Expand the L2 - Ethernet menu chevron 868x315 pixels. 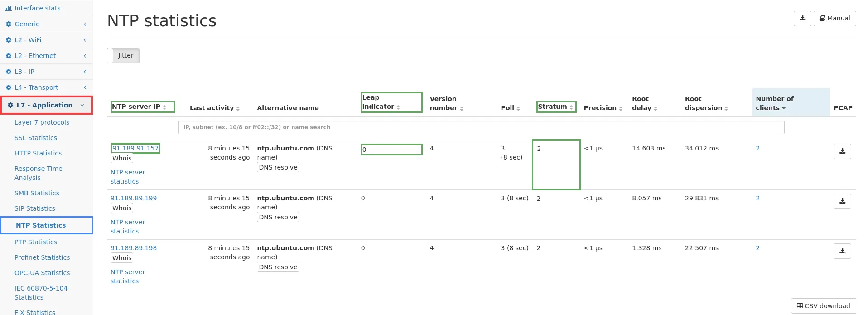click(85, 56)
